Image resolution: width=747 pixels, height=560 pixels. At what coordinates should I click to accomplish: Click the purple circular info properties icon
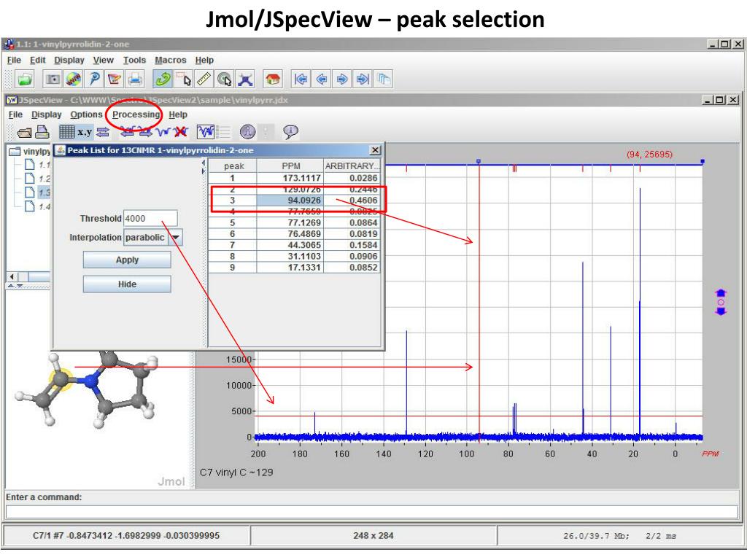pyautogui.click(x=247, y=132)
